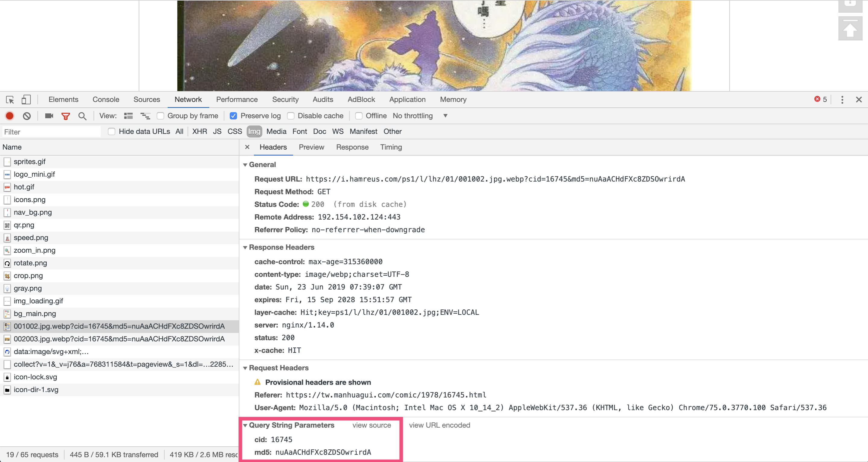Toggle the red filter funnel icon
This screenshot has height=462, width=868.
pos(66,116)
